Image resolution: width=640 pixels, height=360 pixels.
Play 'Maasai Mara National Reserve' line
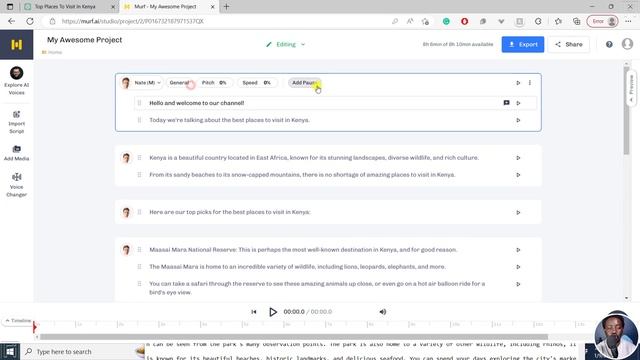pos(518,250)
